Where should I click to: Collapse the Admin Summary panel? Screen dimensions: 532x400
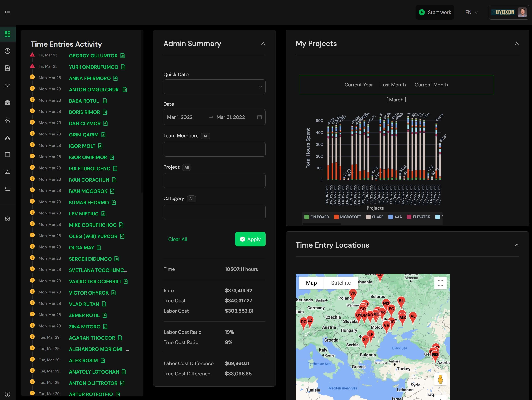(x=263, y=44)
